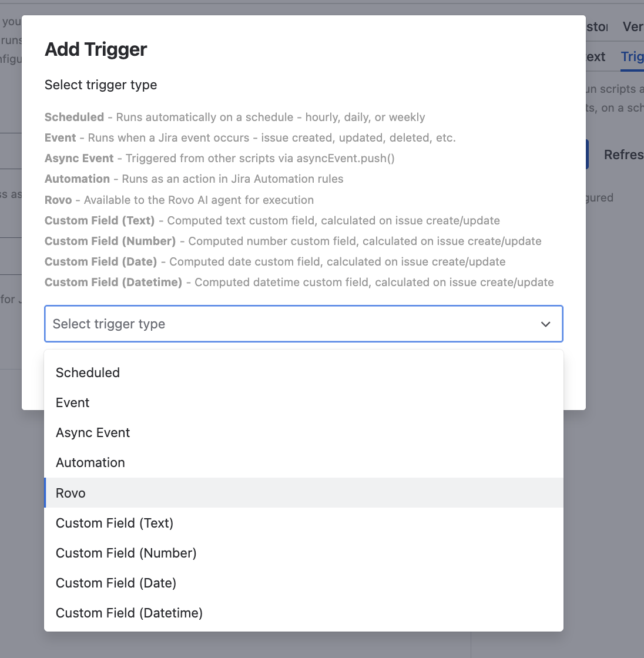Select the Event option in the list
Viewport: 644px width, 658px height.
(x=73, y=402)
